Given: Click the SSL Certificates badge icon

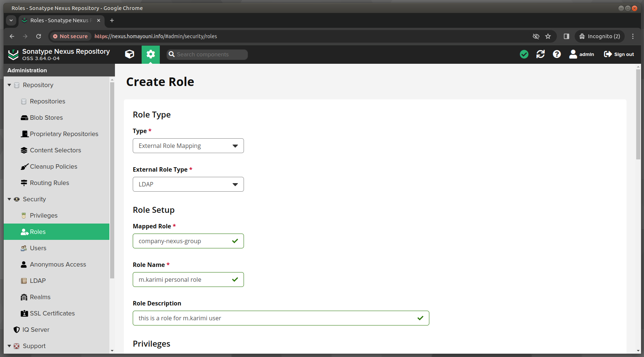Looking at the screenshot, I should [x=24, y=314].
